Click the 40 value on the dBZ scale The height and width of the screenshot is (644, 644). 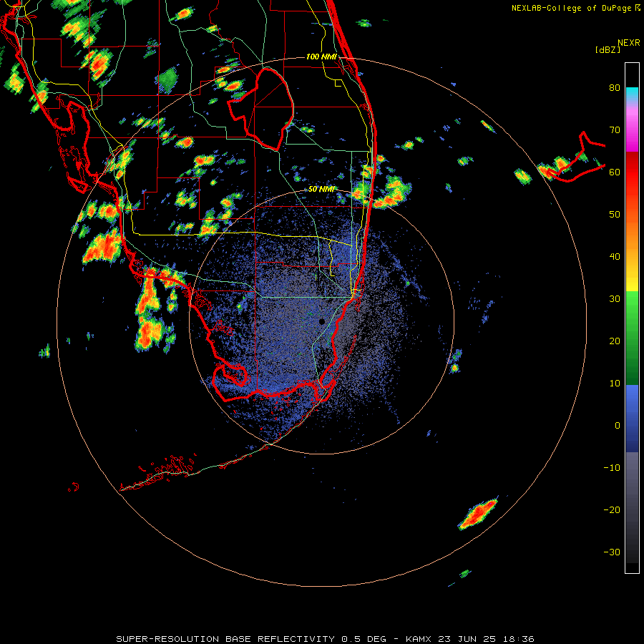(x=615, y=257)
